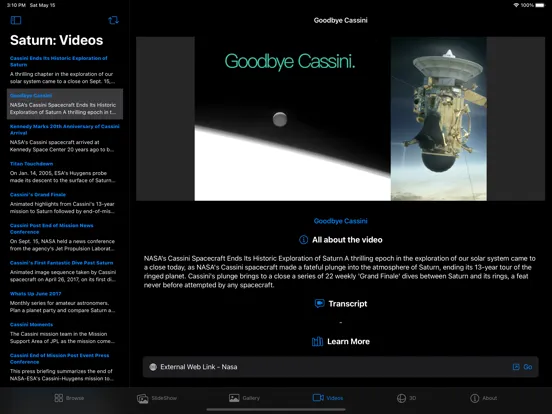
Task: Tap the paragraph beginning 'NASA's Cassini Spacecraft Ends Its Historic'
Action: (x=340, y=272)
